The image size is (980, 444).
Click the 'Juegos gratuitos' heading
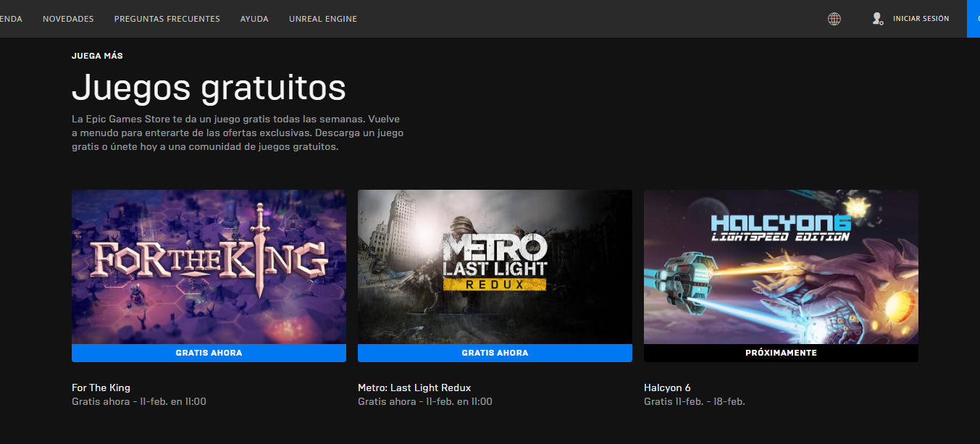pos(209,88)
